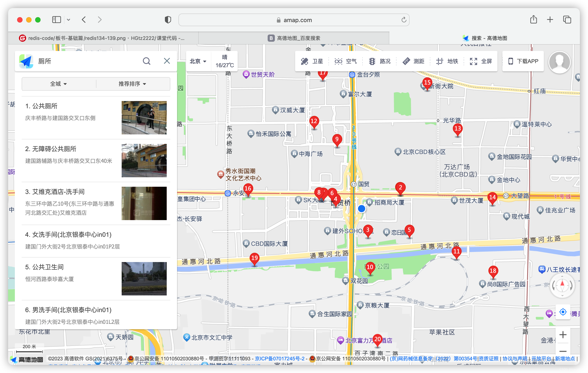Clear the search with the X icon
Screen dimensions: 588x373
pos(167,61)
